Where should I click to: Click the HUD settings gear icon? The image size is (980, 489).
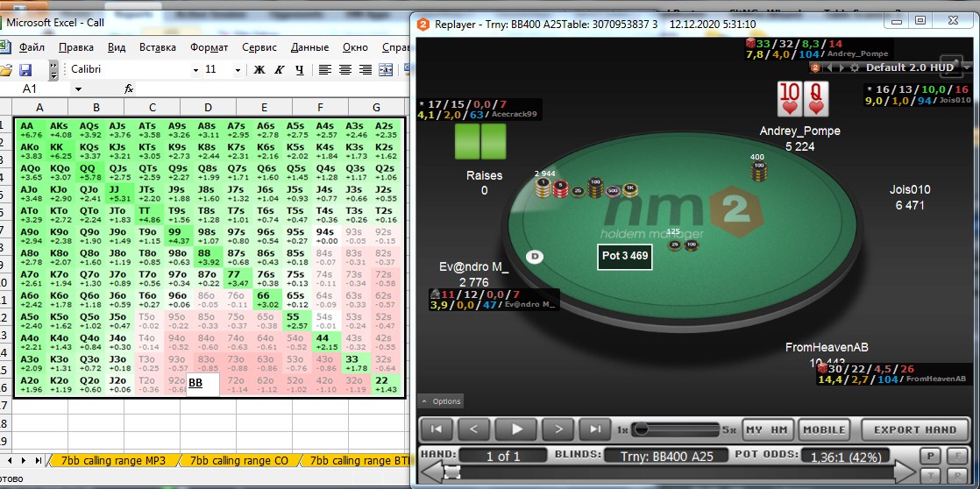click(854, 67)
